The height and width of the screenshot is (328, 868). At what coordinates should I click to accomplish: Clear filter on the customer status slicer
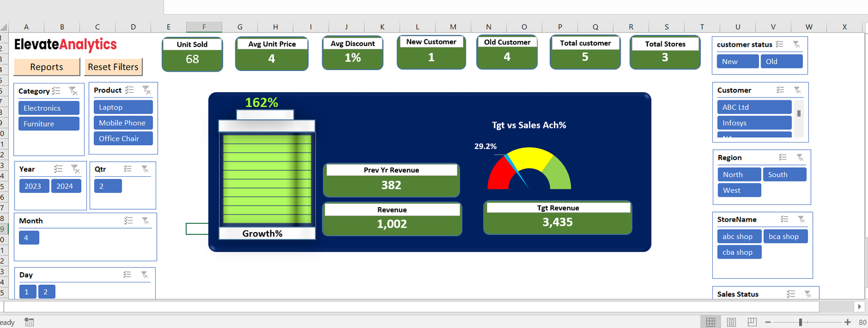[x=796, y=44]
